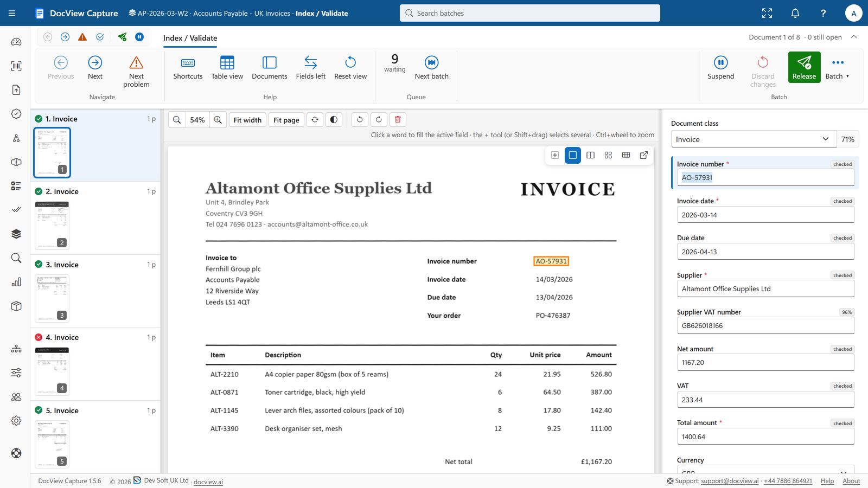Delete page with red trash icon
This screenshot has width=868, height=488.
(398, 119)
